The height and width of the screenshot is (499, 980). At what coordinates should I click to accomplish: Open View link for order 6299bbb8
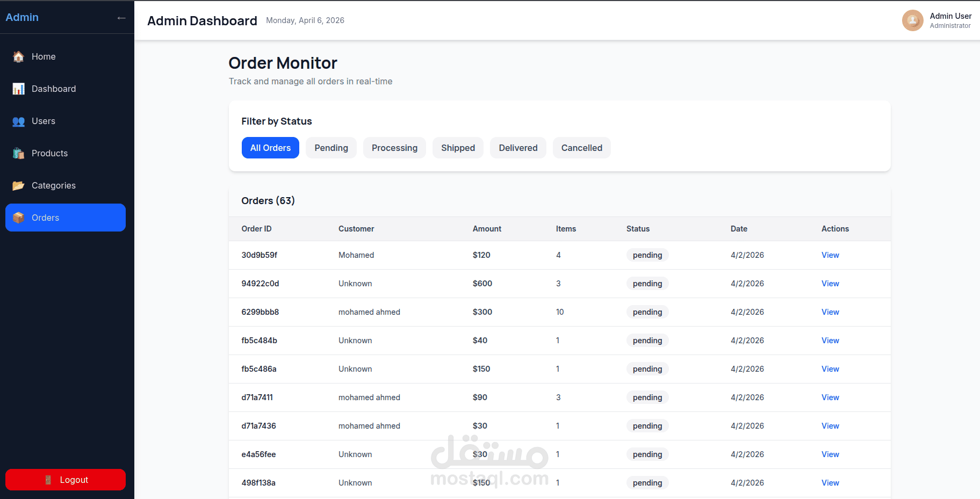click(x=830, y=312)
